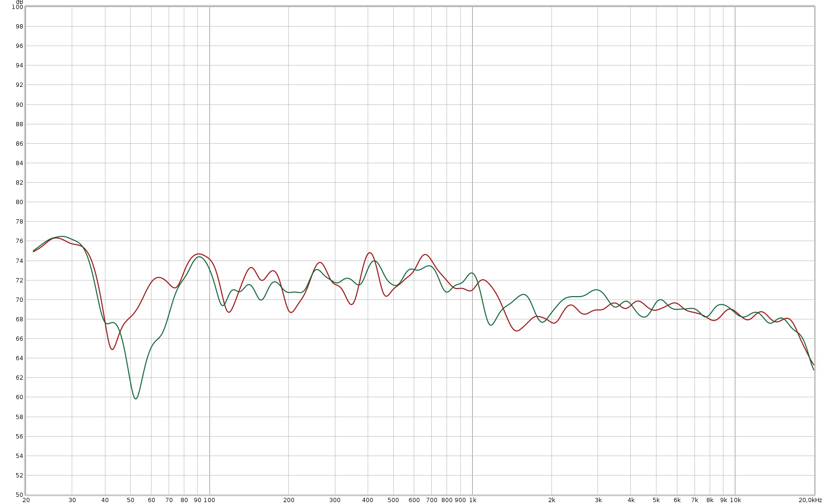Screen dimensions: 827x504
Task: Click the 98 dB axis label
Action: (x=19, y=27)
